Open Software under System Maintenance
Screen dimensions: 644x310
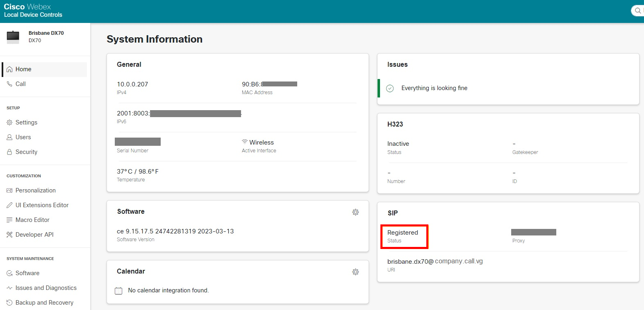click(44, 273)
